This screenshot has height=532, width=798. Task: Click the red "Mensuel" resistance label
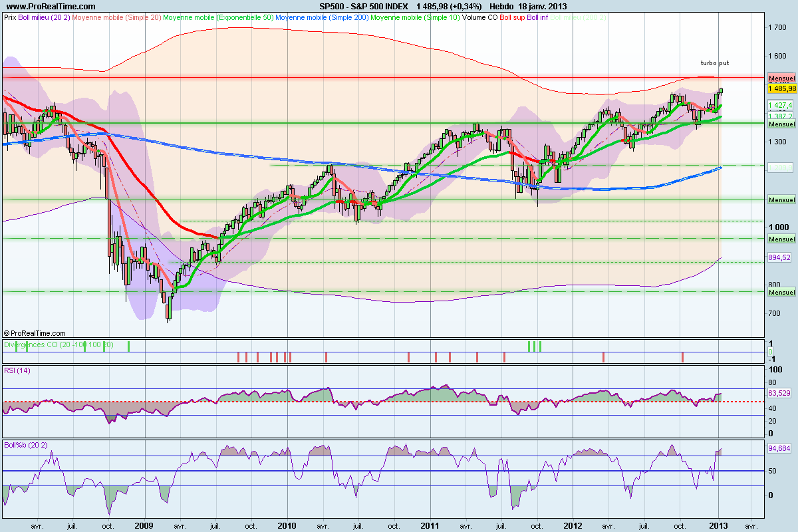tap(781, 78)
